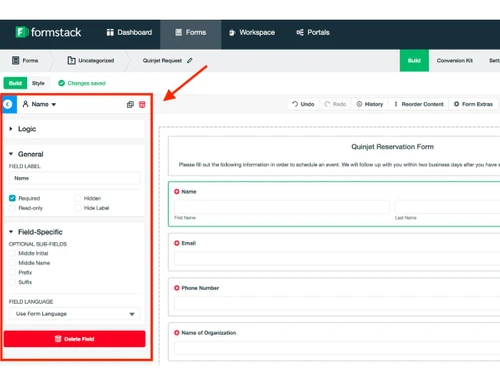Click the Changes saved status indicator

(82, 83)
